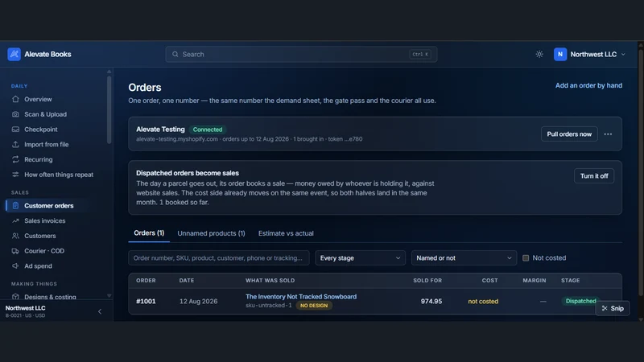Click the Import from file upload icon
The width and height of the screenshot is (644, 362).
[x=15, y=145]
